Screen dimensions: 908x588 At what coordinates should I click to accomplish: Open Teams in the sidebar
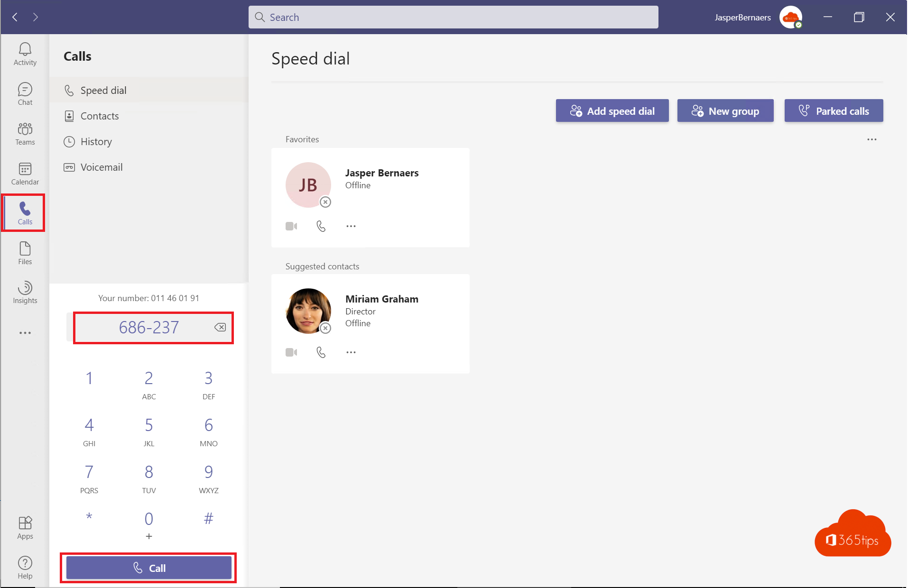tap(25, 134)
